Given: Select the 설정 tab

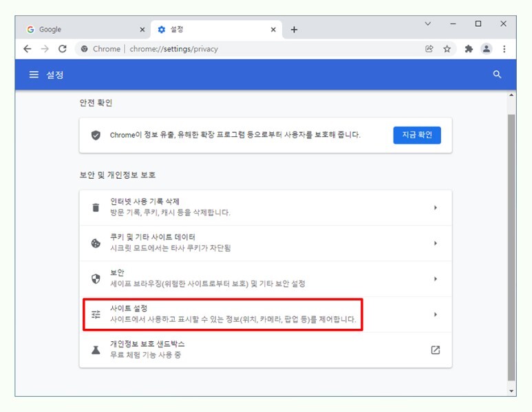Looking at the screenshot, I should pos(217,30).
